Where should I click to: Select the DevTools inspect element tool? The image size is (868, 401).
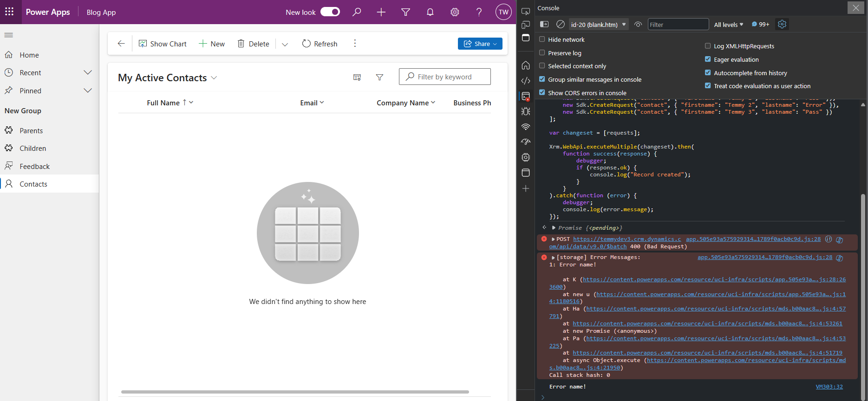point(526,11)
